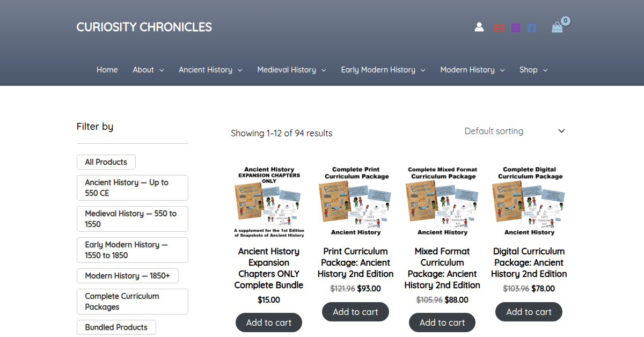Filter by Complete Curriculum Packages
Screen dimensions: 644x337
(x=132, y=302)
